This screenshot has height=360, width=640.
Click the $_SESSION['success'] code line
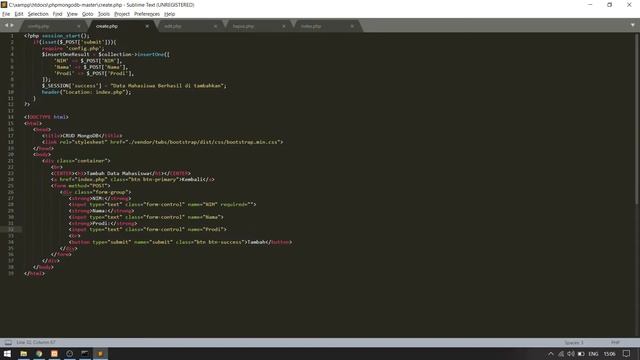click(134, 86)
